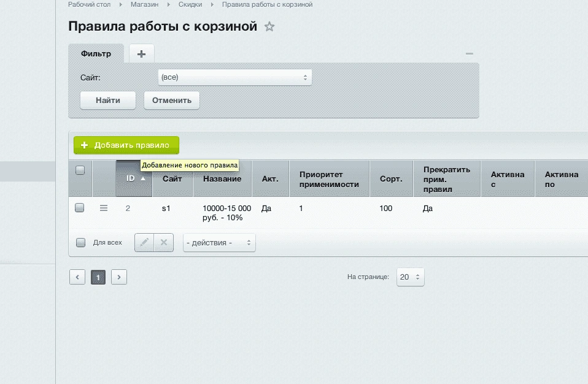Open row actions menu for rule 2
588x384 pixels.
[x=104, y=208]
